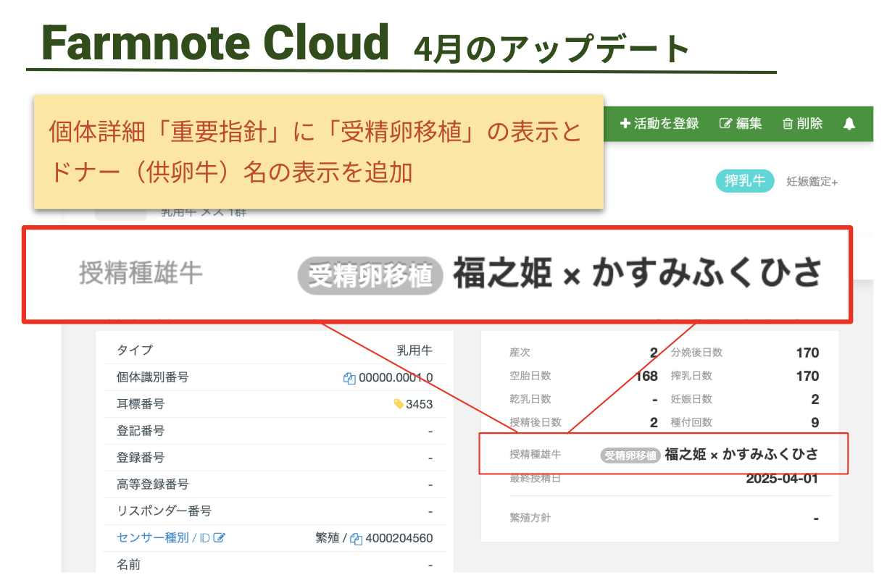This screenshot has width=887, height=588.
Task: Click the plus icon before 活動を登録
Action: click(625, 124)
